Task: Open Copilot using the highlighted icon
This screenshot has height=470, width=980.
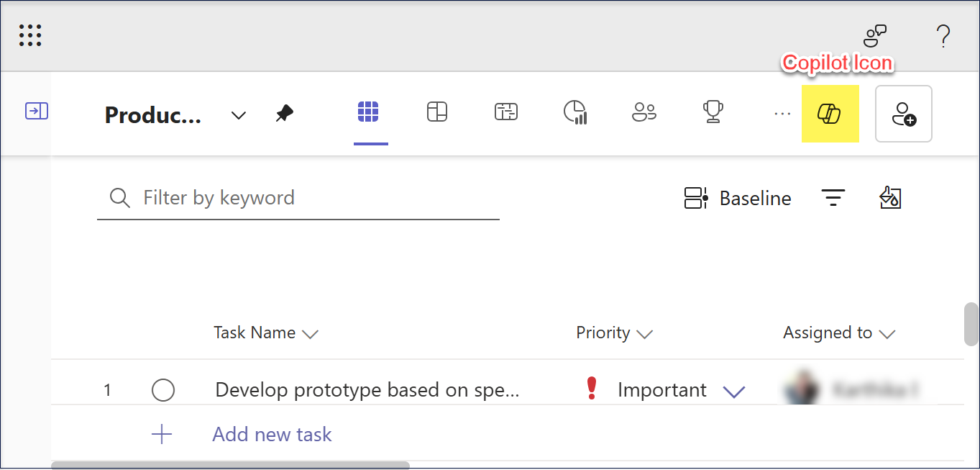Action: 830,114
